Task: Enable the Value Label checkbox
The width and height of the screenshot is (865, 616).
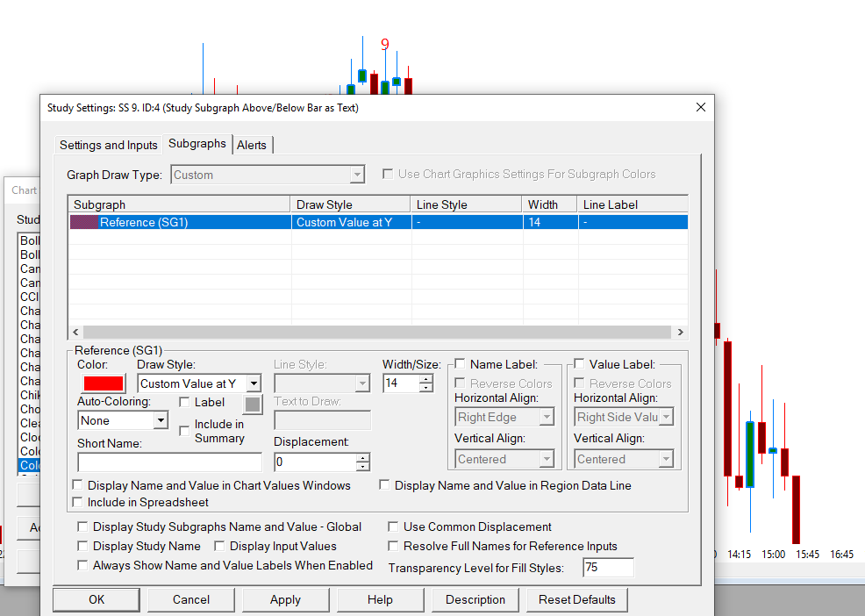Action: pyautogui.click(x=579, y=364)
